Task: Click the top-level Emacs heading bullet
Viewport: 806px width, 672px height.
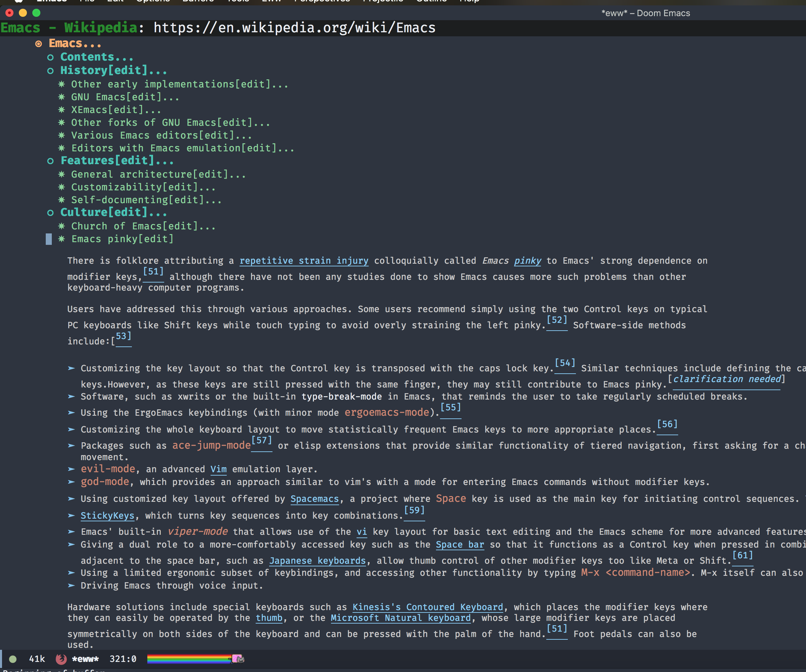Action: point(38,44)
